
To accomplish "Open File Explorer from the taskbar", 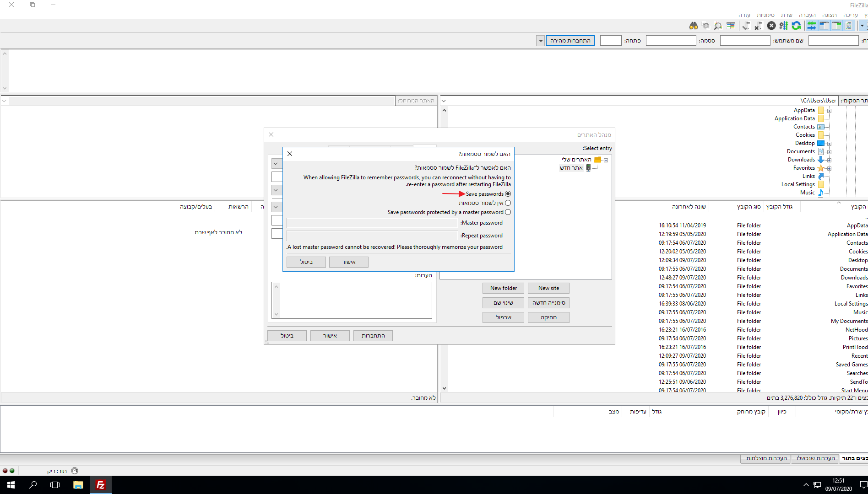I will pos(78,485).
